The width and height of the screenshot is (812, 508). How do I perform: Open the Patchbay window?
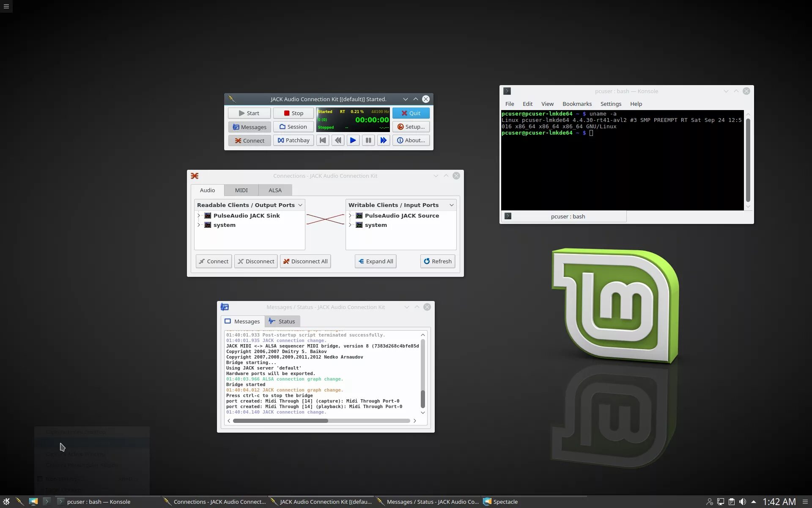pyautogui.click(x=294, y=140)
